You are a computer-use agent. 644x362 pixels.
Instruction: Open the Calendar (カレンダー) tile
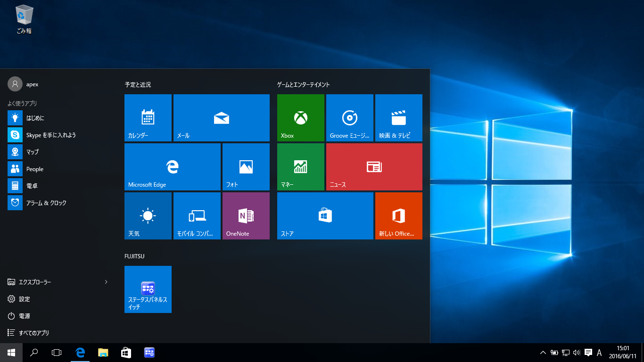(x=148, y=118)
